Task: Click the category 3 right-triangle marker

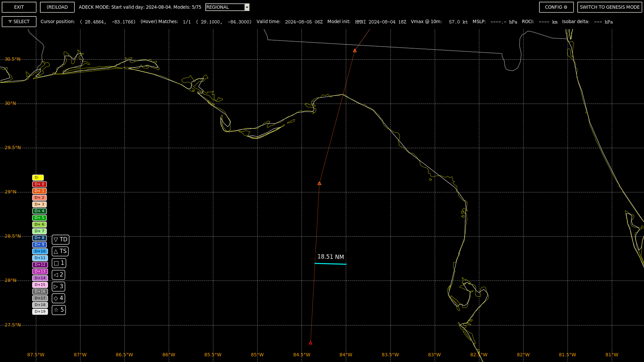Action: [59, 287]
